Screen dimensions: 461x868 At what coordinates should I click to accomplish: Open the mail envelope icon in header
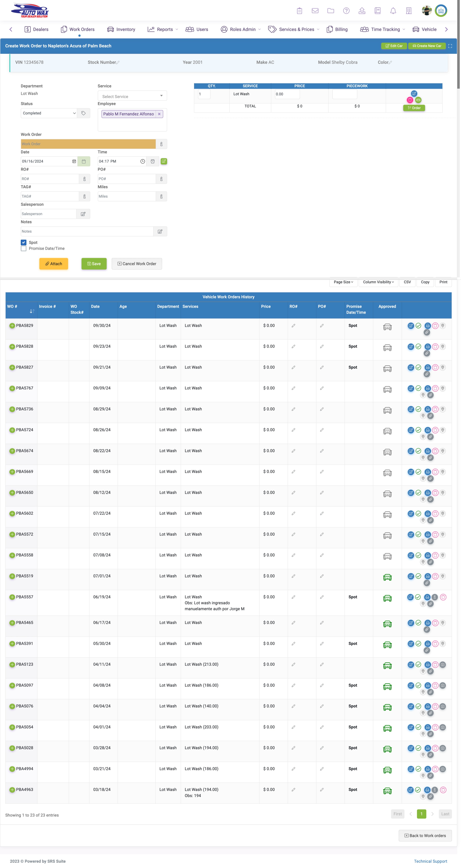point(315,11)
